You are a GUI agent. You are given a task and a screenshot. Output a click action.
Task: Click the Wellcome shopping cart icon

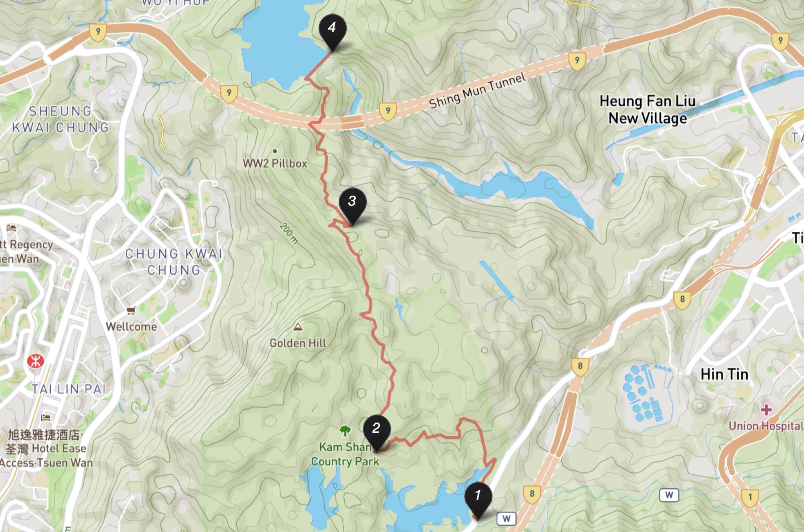131,311
